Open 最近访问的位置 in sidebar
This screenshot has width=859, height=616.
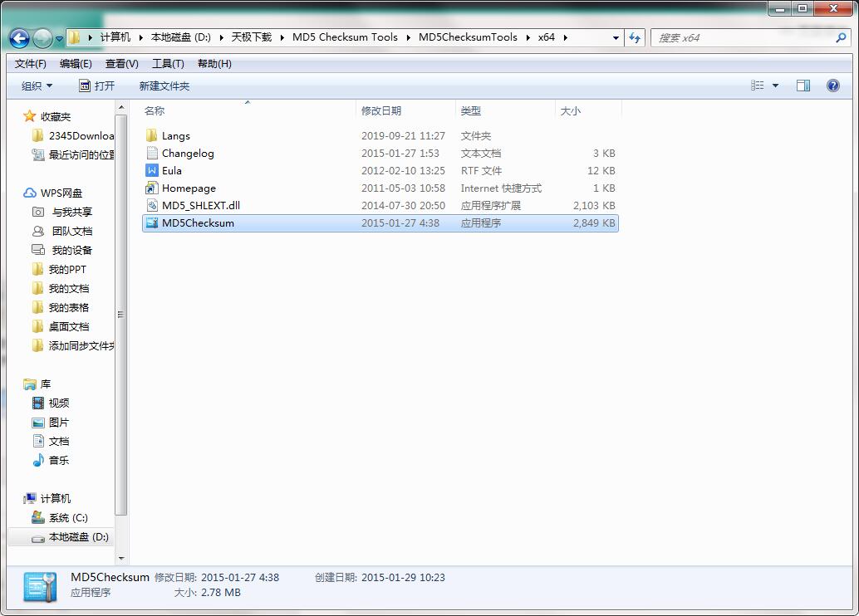[x=73, y=155]
